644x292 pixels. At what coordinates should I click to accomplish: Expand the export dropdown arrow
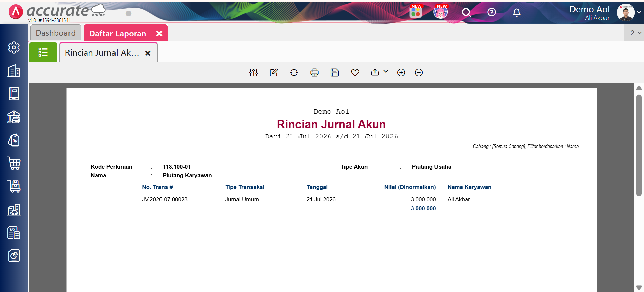(386, 71)
